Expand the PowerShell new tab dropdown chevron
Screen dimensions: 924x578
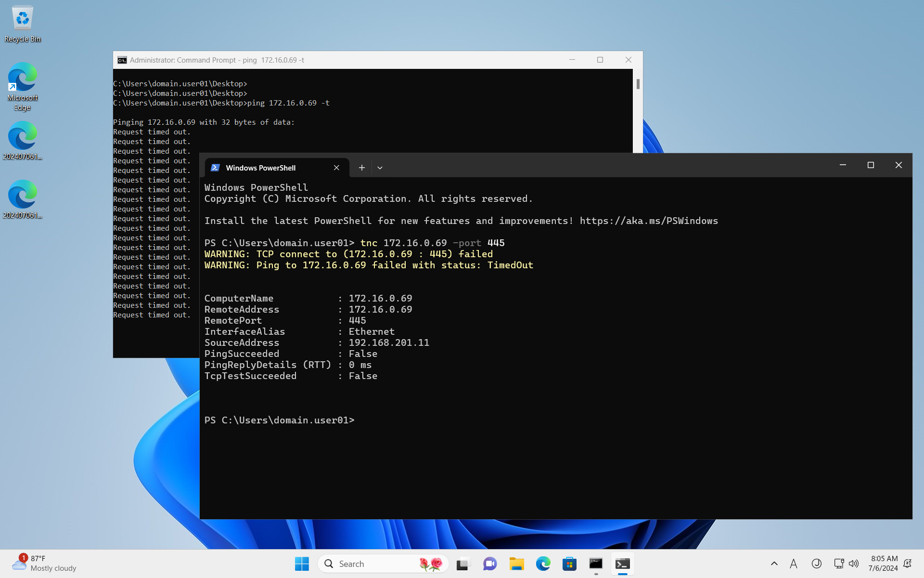point(380,168)
